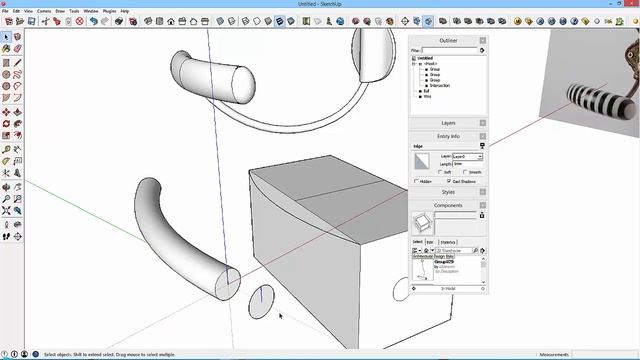Viewport: 640px width, 360px height.
Task: Click the Entity Info show details button
Action: tap(482, 146)
